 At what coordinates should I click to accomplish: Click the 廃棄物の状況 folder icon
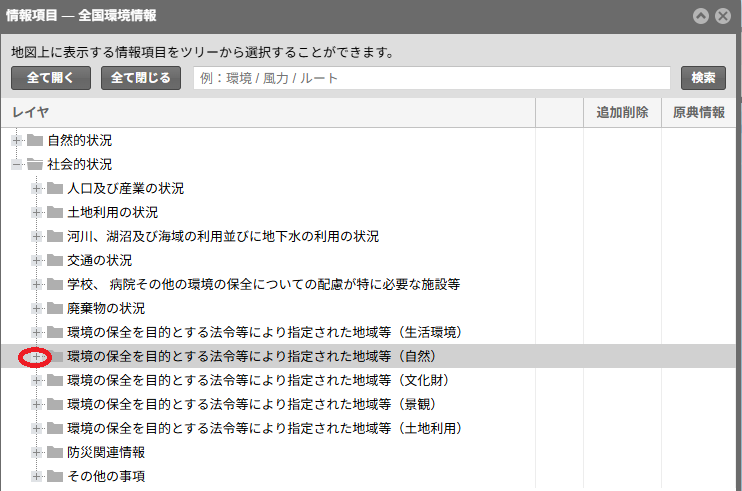click(x=55, y=308)
